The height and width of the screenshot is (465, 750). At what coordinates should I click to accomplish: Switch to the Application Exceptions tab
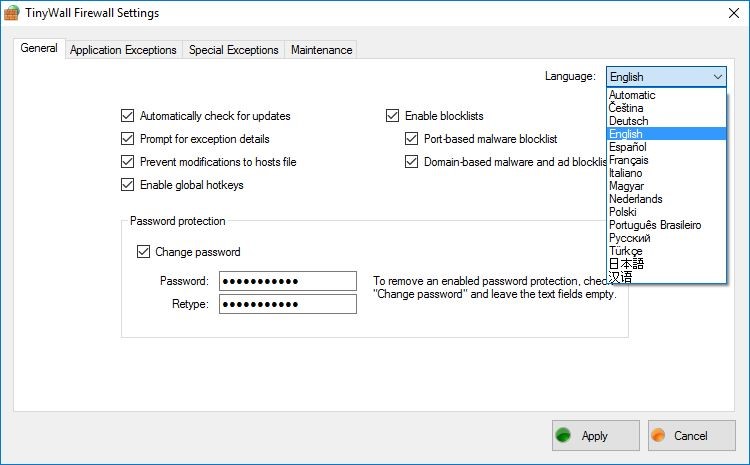[123, 50]
